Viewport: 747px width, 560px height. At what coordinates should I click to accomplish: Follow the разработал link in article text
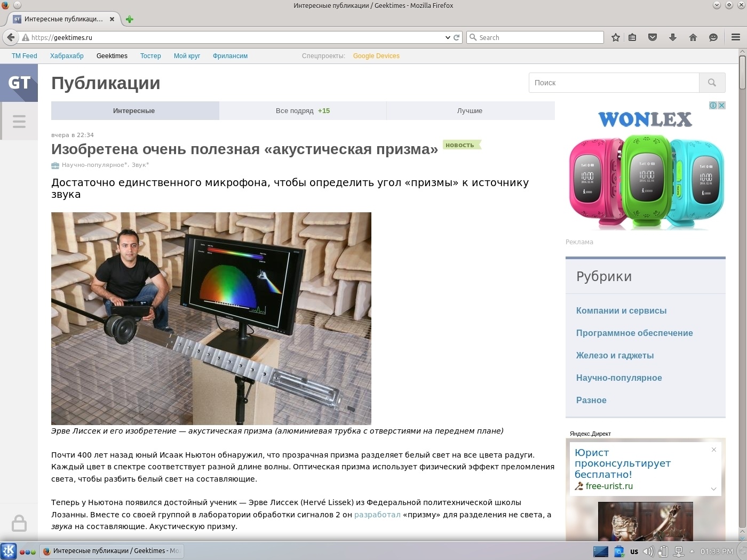(x=377, y=515)
